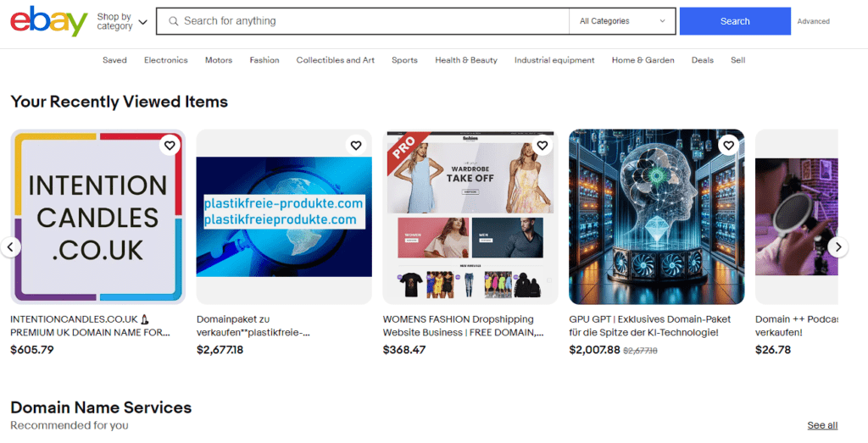Viewport: 868px width, 443px height.
Task: Click the $26.78 price
Action: pos(773,350)
